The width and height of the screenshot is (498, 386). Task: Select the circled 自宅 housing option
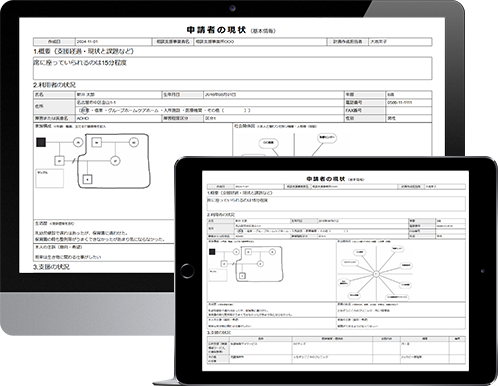pyautogui.click(x=85, y=110)
